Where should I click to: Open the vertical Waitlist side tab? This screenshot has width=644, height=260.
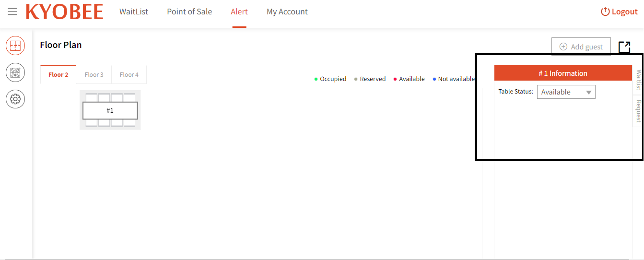click(x=638, y=80)
